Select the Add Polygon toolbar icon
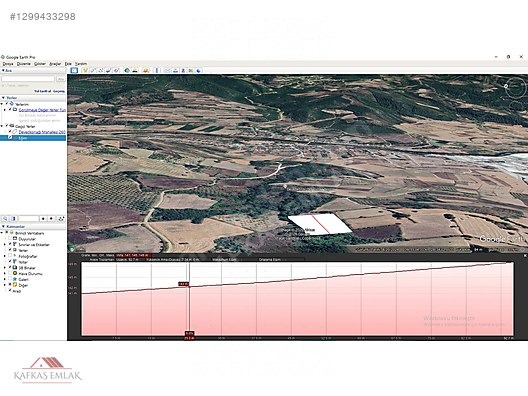528x396 pixels. click(93, 70)
